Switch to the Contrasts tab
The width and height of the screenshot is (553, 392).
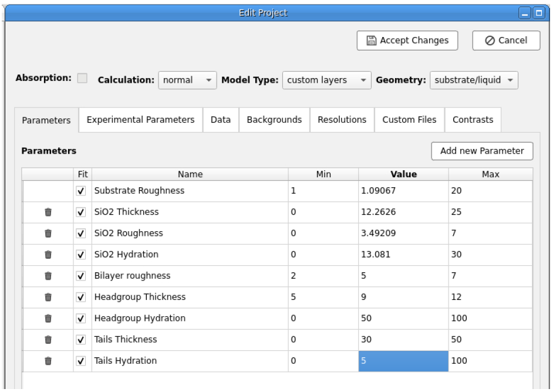[473, 120]
